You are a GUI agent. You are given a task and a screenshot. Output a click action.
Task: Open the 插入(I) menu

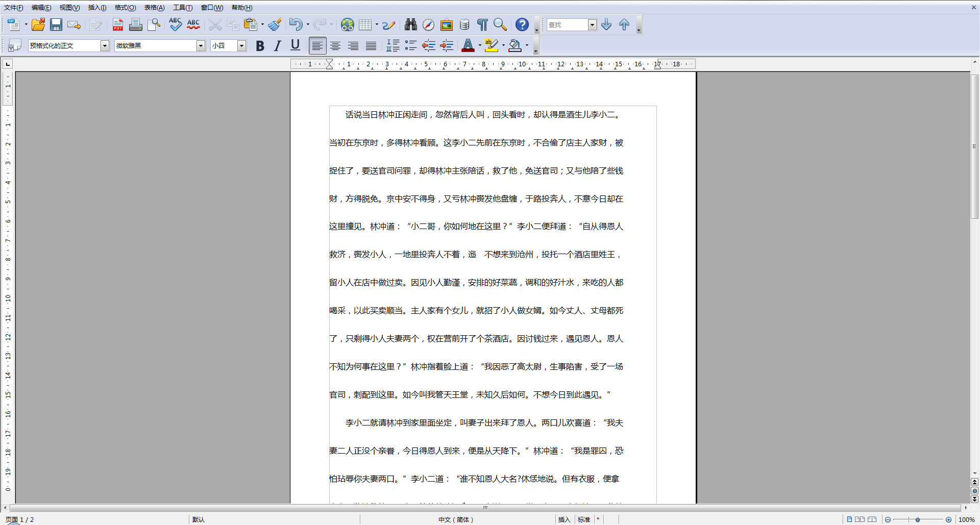pyautogui.click(x=97, y=8)
